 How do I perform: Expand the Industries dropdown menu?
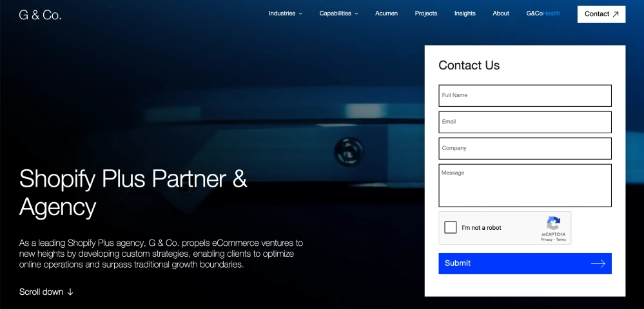click(x=286, y=14)
